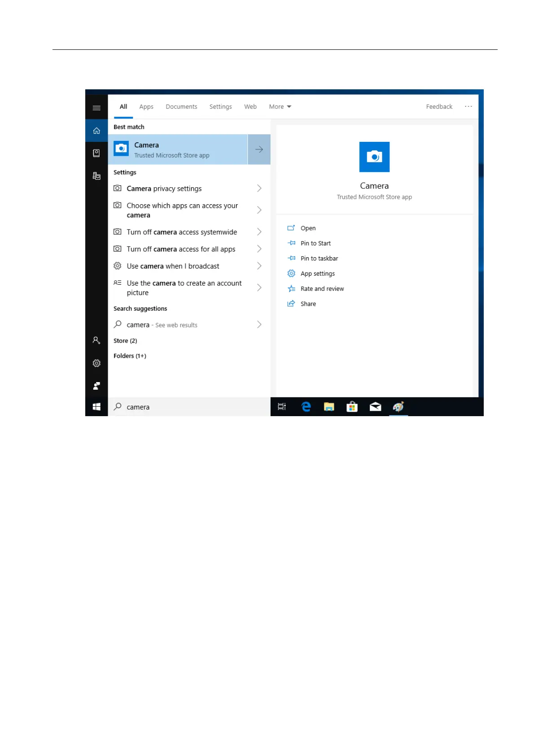This screenshot has width=534, height=756.
Task: Expand Camera privacy settings chevron
Action: click(259, 188)
